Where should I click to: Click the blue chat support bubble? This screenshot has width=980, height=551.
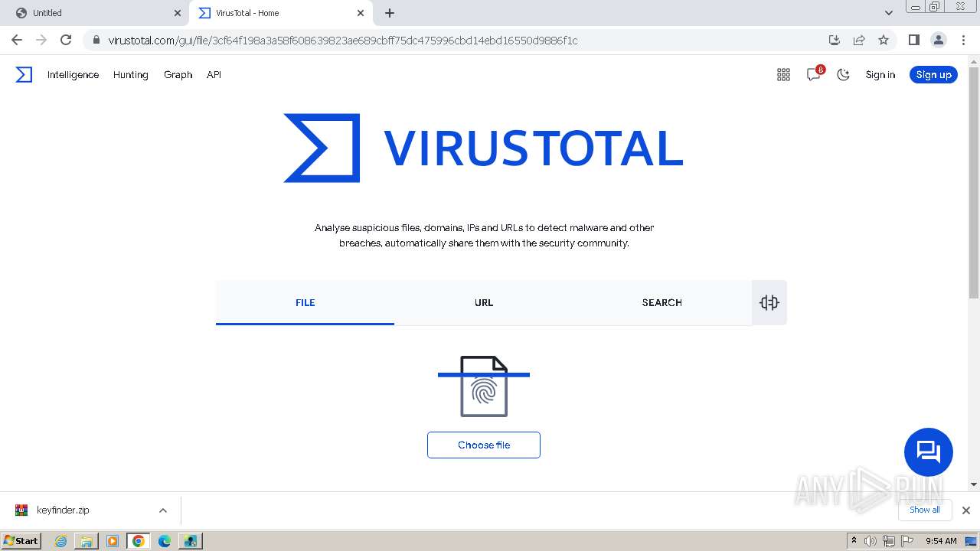[x=928, y=452]
